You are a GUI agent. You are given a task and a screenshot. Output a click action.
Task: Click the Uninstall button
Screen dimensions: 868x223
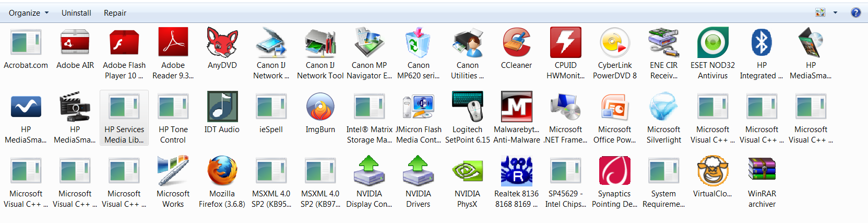(76, 13)
